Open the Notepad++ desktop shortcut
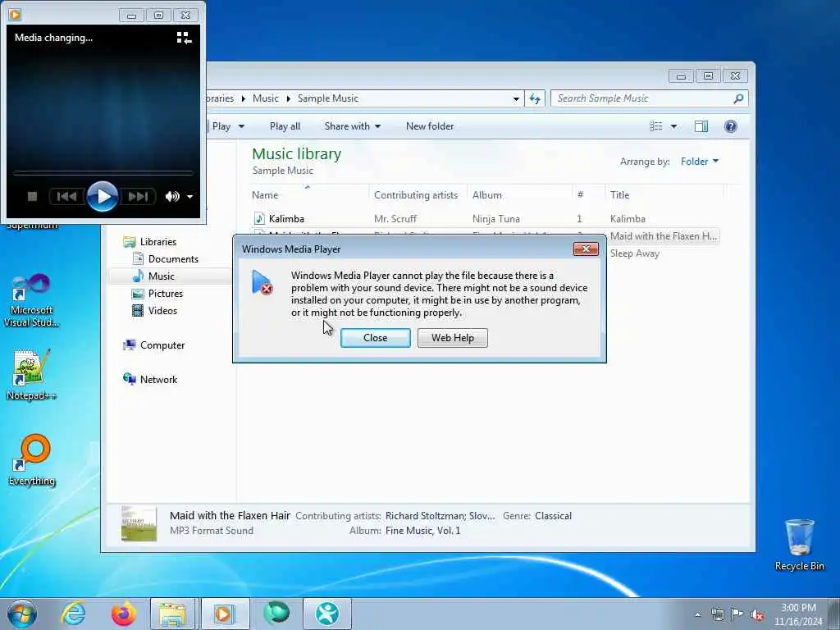840x630 pixels. (x=32, y=375)
